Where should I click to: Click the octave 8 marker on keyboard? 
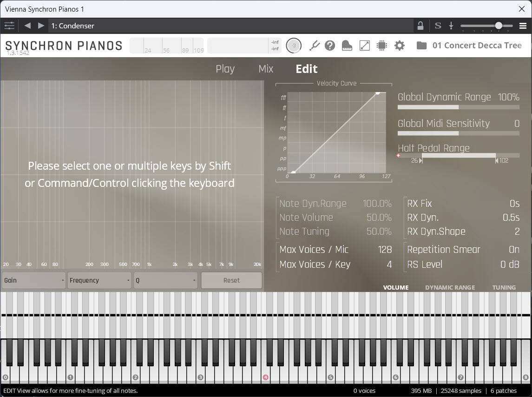(525, 377)
